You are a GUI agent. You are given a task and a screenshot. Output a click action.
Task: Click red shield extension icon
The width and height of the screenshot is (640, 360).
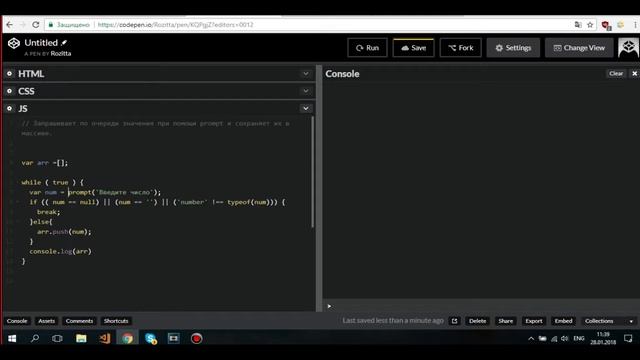(606, 25)
